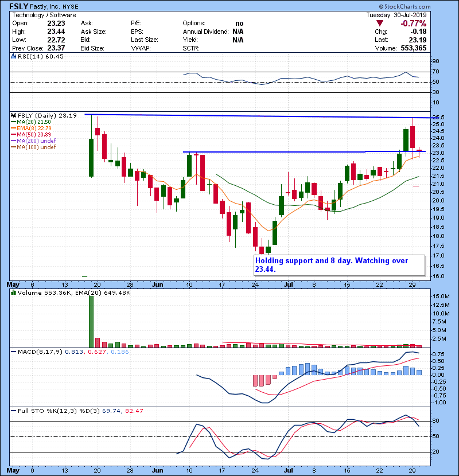The width and height of the screenshot is (459, 476).
Task: Click the 'Technology / Software' sector label
Action: click(x=44, y=15)
